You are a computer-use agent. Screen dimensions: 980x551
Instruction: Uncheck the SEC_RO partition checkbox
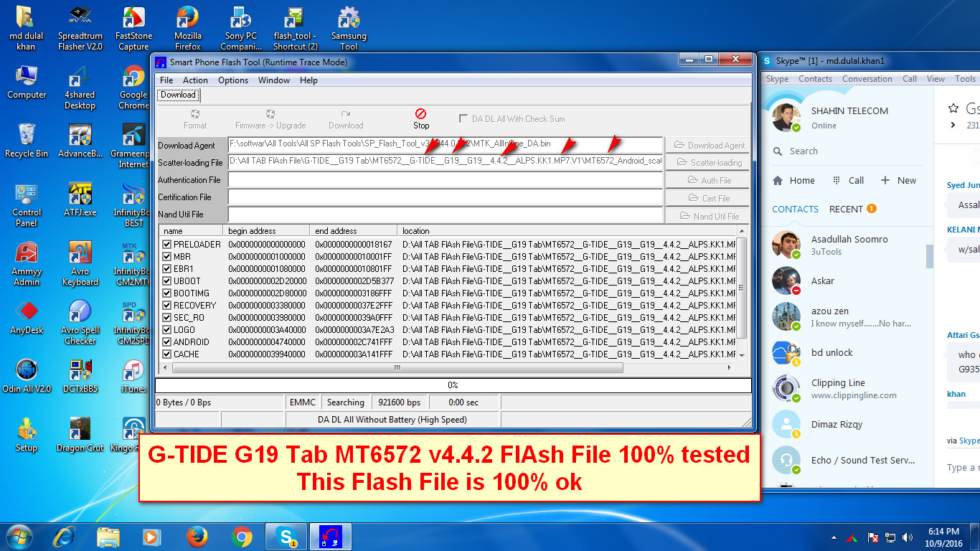tap(166, 317)
